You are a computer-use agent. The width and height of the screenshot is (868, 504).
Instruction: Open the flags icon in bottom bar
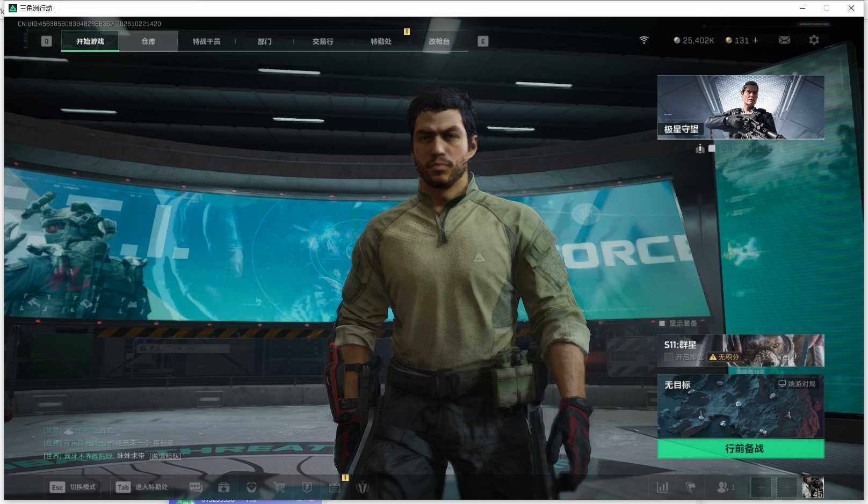691,487
